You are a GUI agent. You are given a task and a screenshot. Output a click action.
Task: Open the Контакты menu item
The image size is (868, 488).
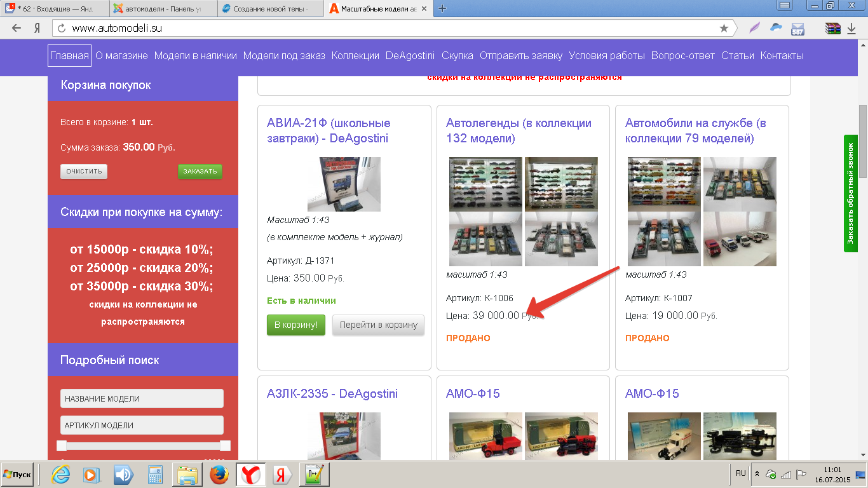click(782, 55)
